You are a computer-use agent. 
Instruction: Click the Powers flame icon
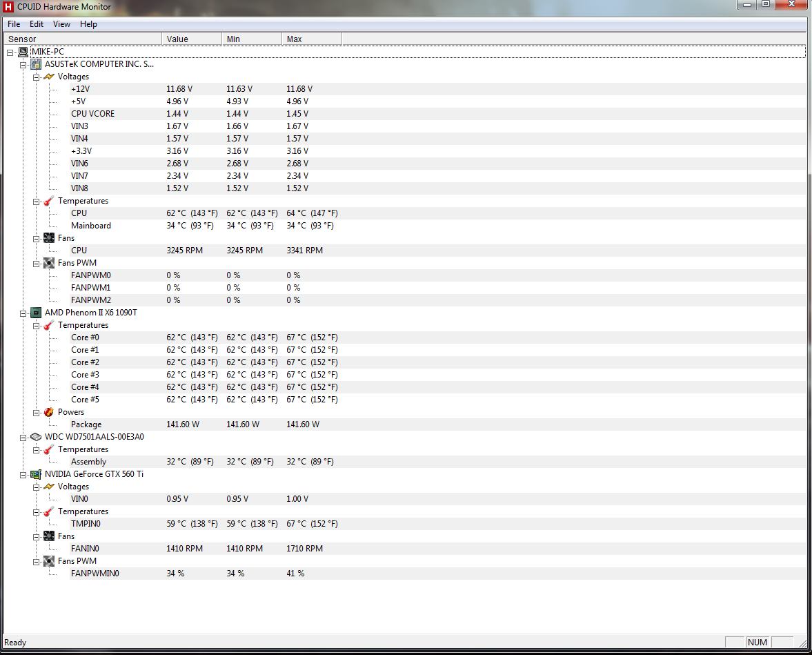[49, 412]
